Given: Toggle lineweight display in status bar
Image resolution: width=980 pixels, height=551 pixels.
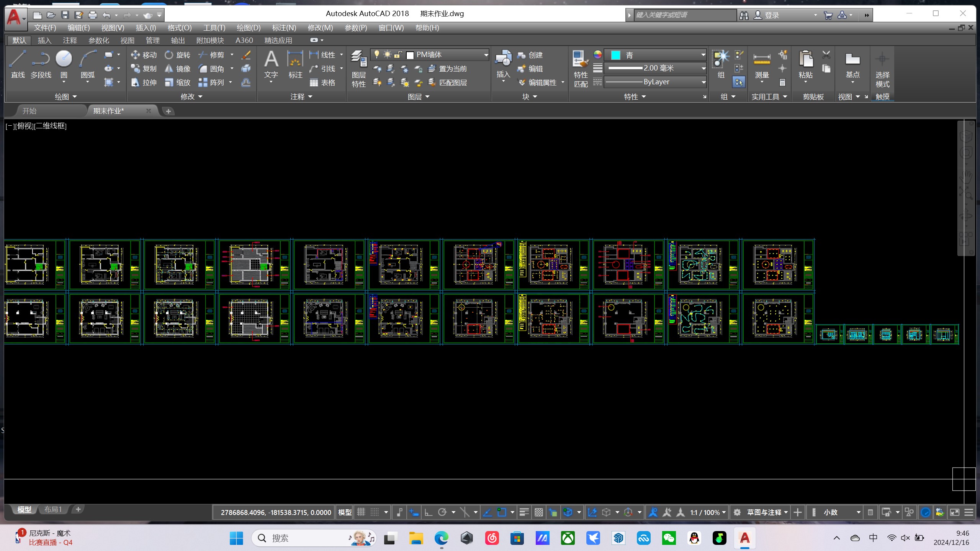Looking at the screenshot, I should [x=524, y=512].
